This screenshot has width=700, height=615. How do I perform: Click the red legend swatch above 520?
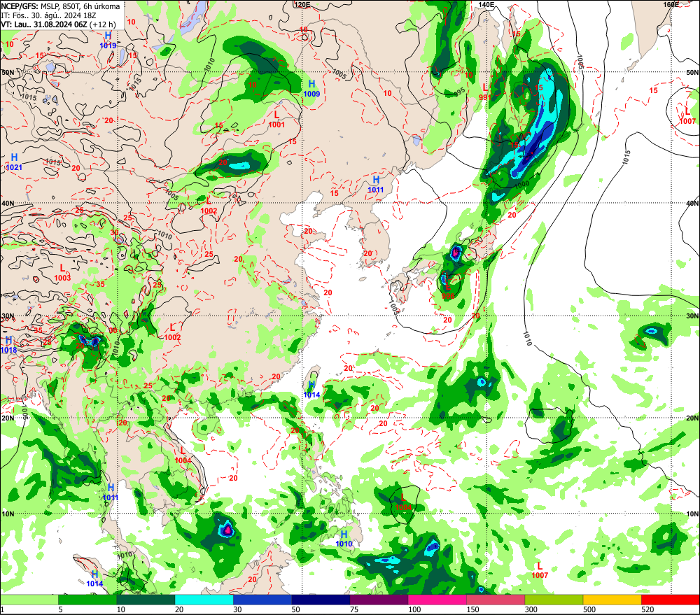pyautogui.click(x=671, y=600)
